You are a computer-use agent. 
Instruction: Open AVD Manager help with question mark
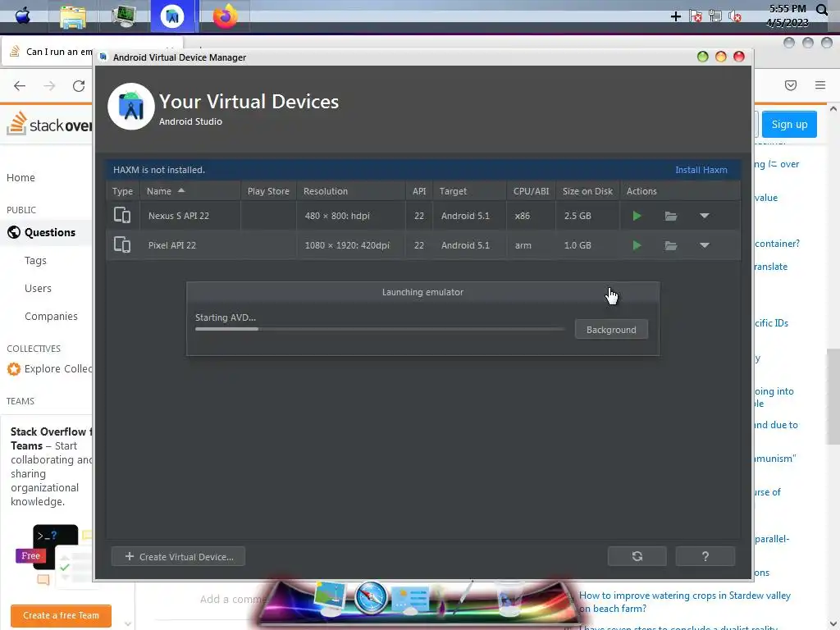click(x=705, y=556)
